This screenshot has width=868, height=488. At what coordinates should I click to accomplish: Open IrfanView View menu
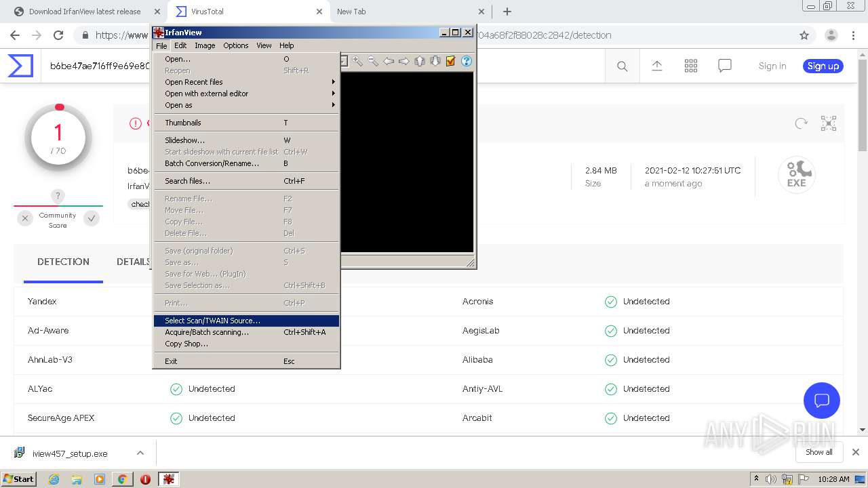coord(264,45)
